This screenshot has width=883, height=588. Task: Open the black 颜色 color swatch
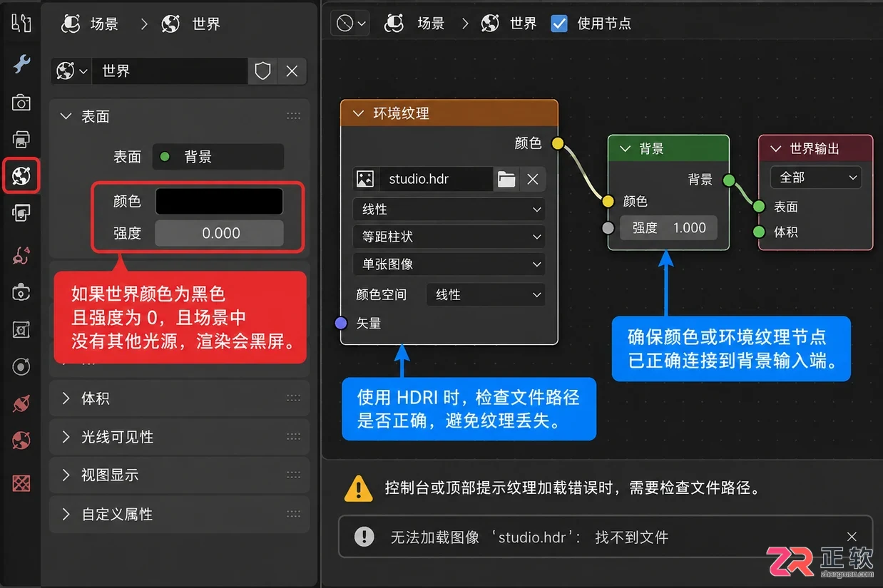[219, 202]
